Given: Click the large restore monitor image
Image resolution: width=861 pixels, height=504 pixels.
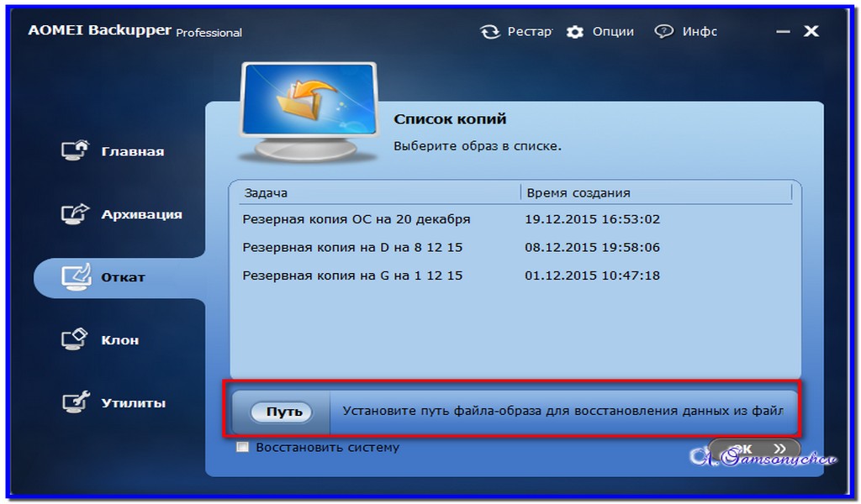Looking at the screenshot, I should tap(309, 112).
